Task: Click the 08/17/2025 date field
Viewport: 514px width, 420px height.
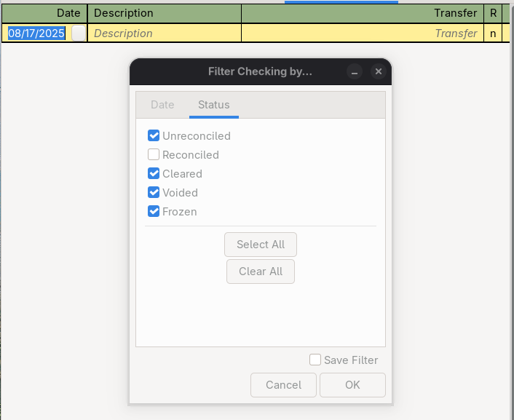Action: [36, 33]
